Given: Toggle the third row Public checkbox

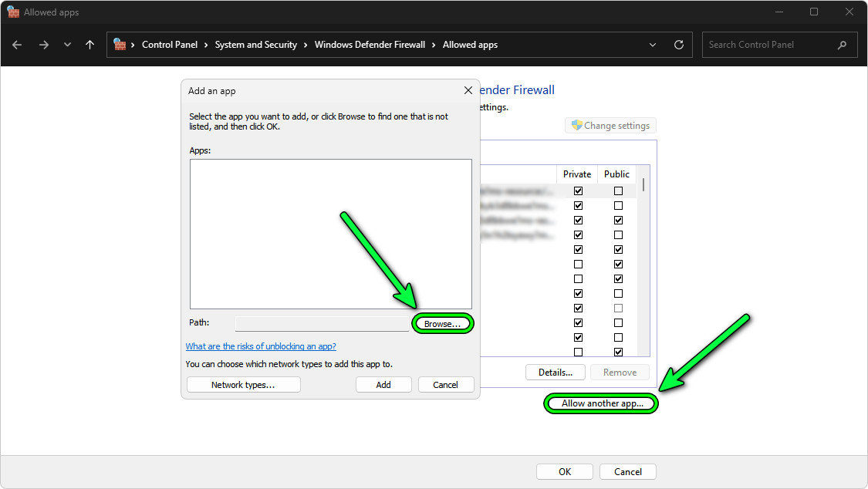Looking at the screenshot, I should pos(618,220).
